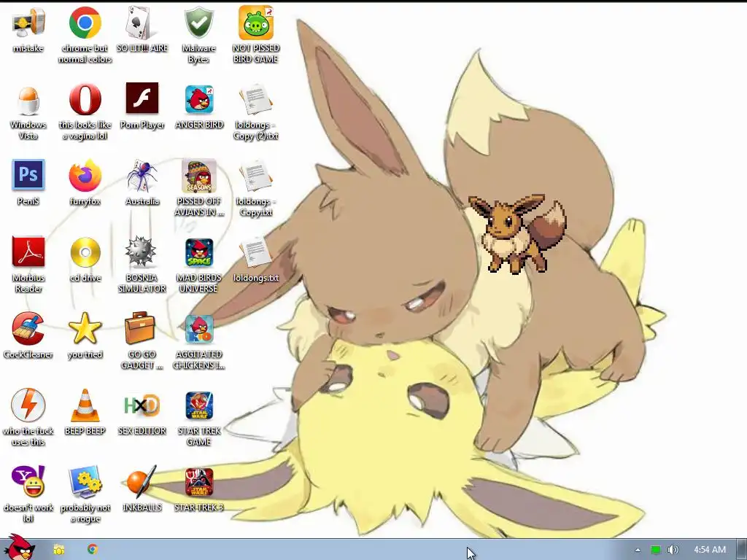Image resolution: width=747 pixels, height=560 pixels.
Task: Select the 'STAR TREK GAME' icon
Action: 199,405
